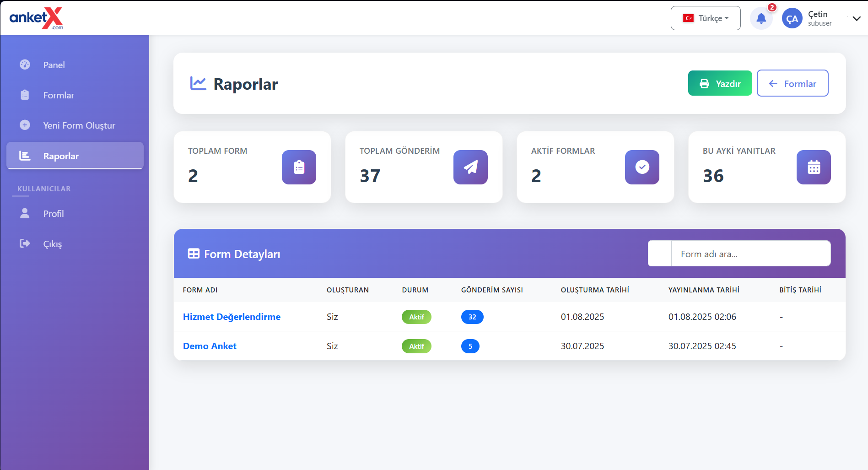This screenshot has height=470, width=868.
Task: Open the Türkçe language dropdown
Action: [705, 18]
